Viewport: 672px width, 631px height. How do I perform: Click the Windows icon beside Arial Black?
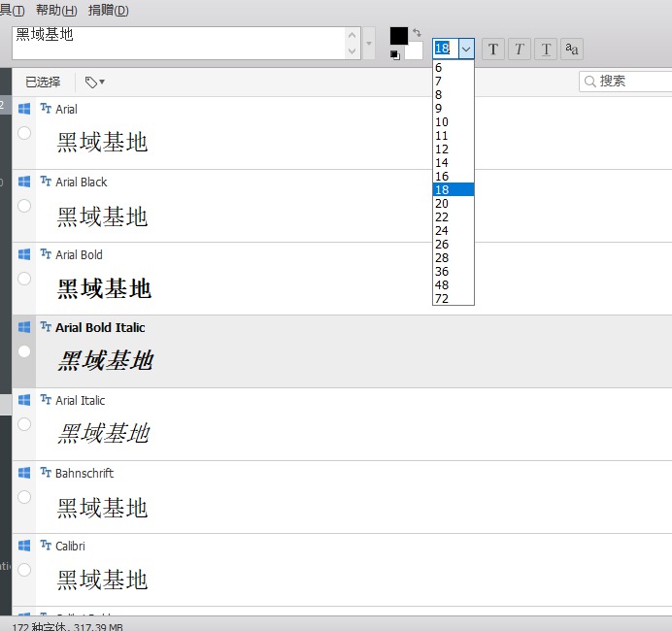(x=24, y=182)
